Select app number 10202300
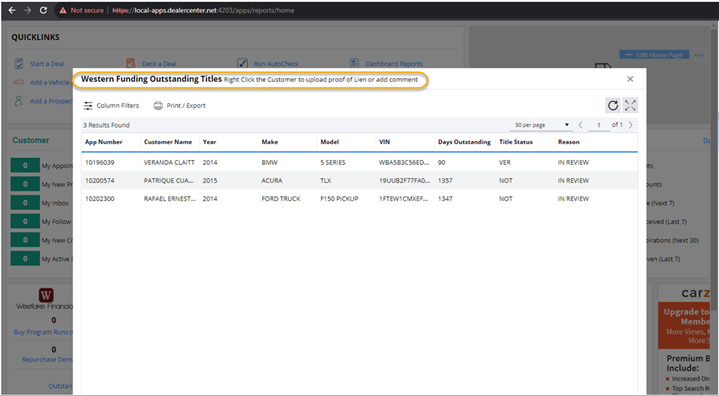 (x=100, y=198)
